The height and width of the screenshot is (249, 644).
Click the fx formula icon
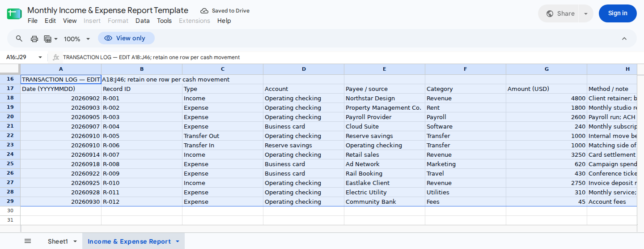point(56,57)
